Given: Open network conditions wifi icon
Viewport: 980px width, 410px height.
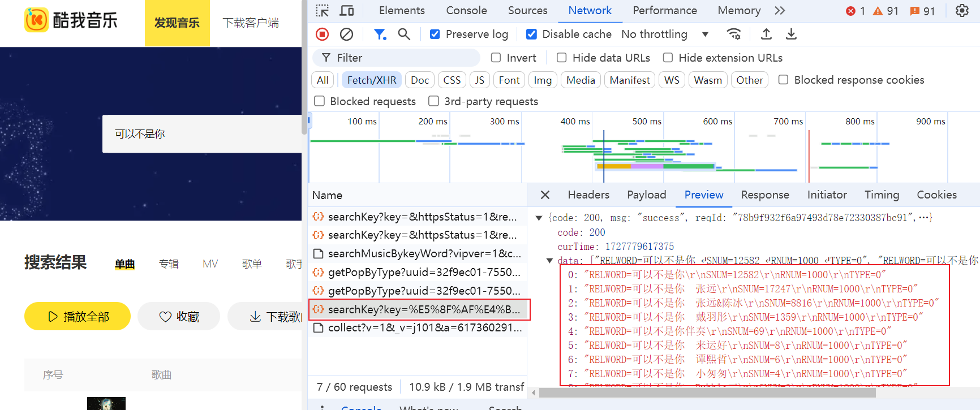Looking at the screenshot, I should point(734,34).
